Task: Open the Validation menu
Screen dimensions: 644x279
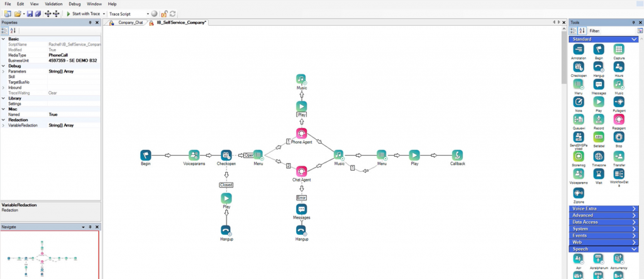Action: pyautogui.click(x=53, y=4)
